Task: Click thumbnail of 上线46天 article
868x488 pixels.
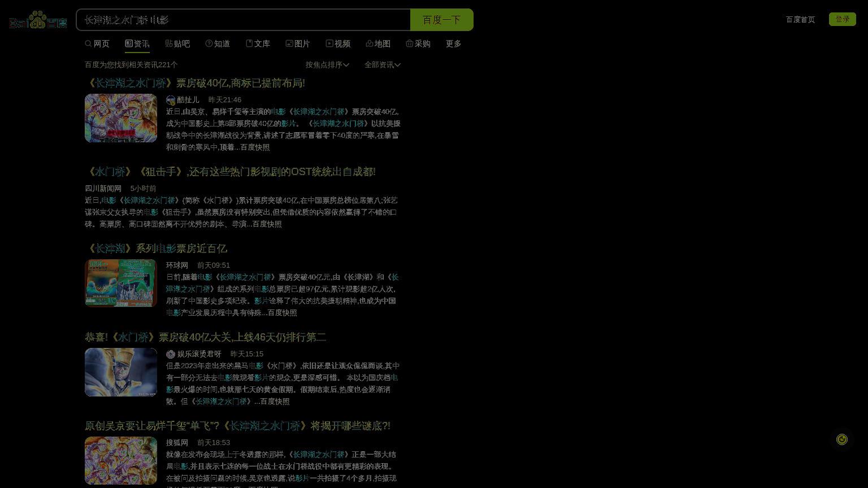Action: (x=121, y=372)
